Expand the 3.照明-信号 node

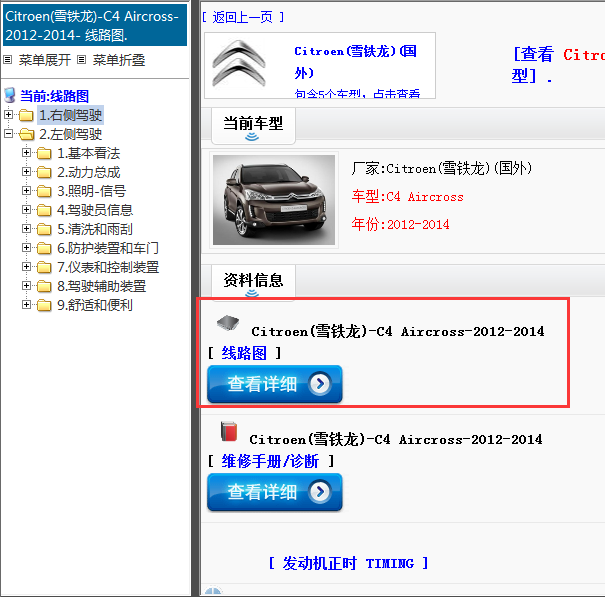26,190
